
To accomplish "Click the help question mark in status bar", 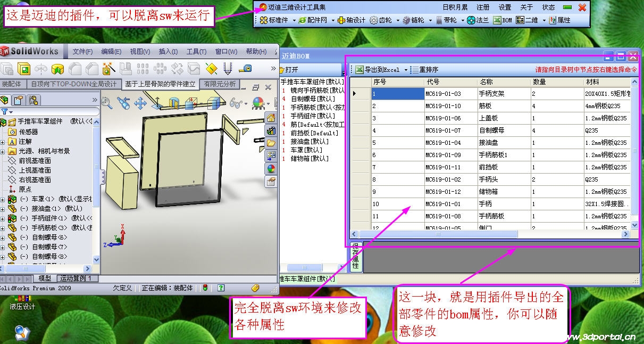I will [221, 288].
